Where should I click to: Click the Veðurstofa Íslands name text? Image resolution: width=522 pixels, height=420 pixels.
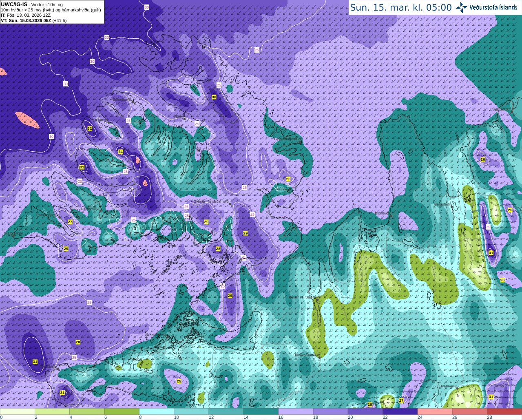coord(493,7)
